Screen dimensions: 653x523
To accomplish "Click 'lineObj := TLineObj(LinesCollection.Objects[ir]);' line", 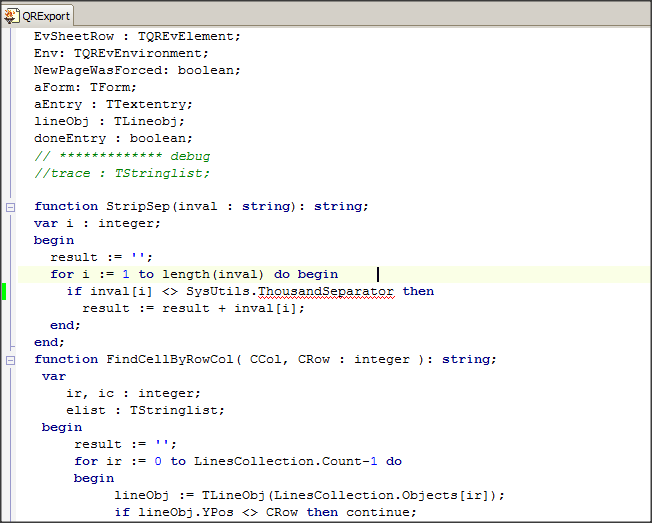I will click(309, 496).
